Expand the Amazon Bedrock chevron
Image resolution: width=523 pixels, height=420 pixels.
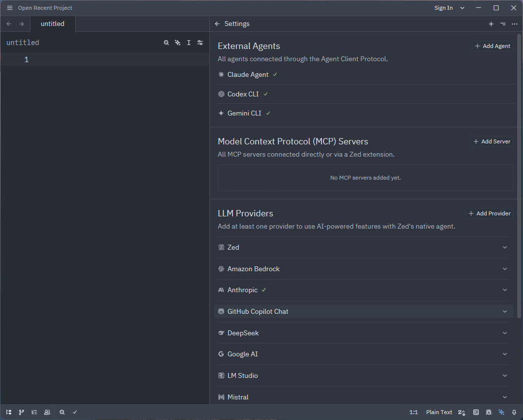click(x=505, y=269)
